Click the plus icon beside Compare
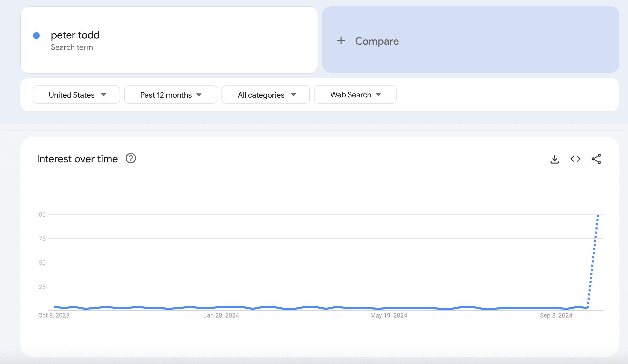Screen dimensions: 628x364 (341, 41)
